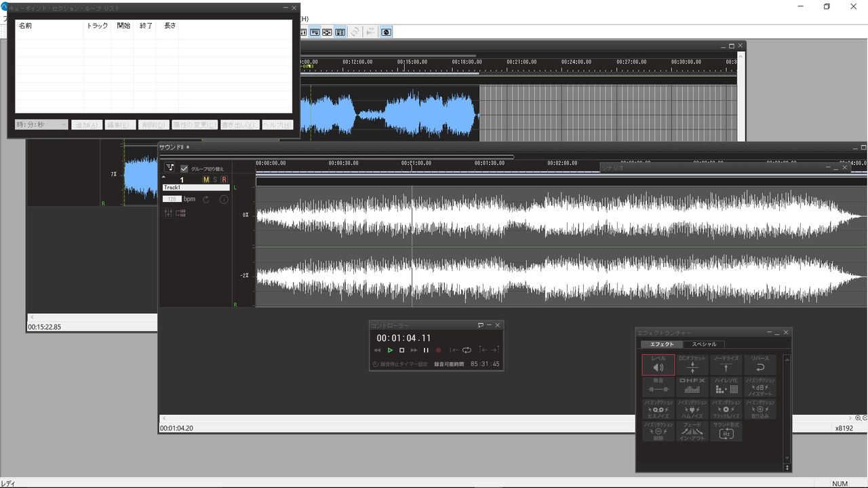Click the 120 bpm field

(x=172, y=199)
